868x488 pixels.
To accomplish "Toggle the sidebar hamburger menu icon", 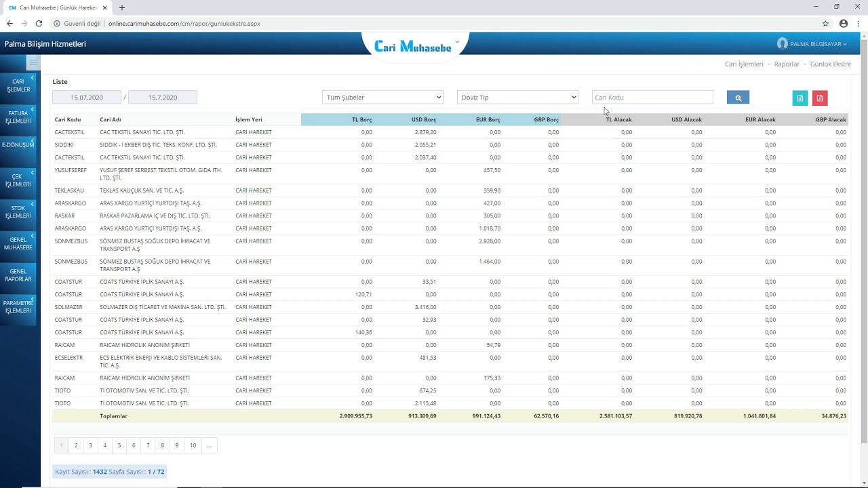I will point(33,62).
